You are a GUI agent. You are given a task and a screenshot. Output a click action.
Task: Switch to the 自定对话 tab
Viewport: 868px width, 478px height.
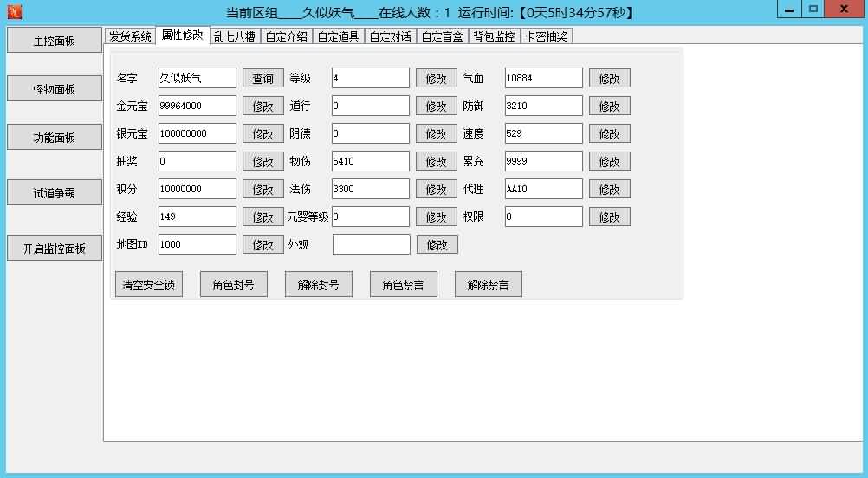(391, 36)
